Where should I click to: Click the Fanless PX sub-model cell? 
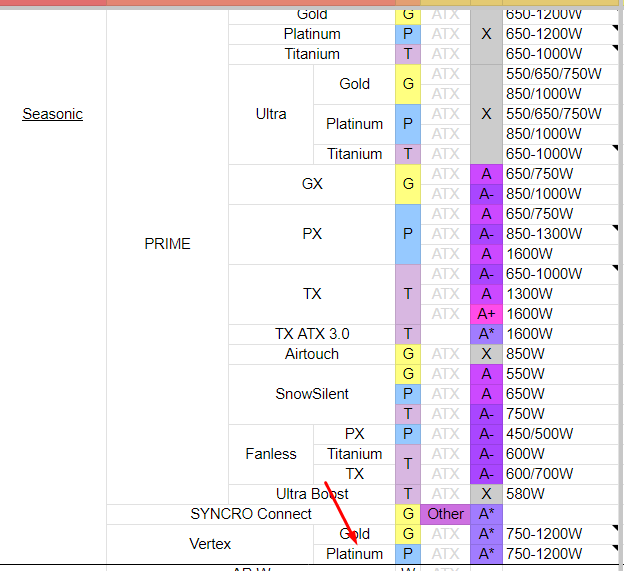(354, 434)
